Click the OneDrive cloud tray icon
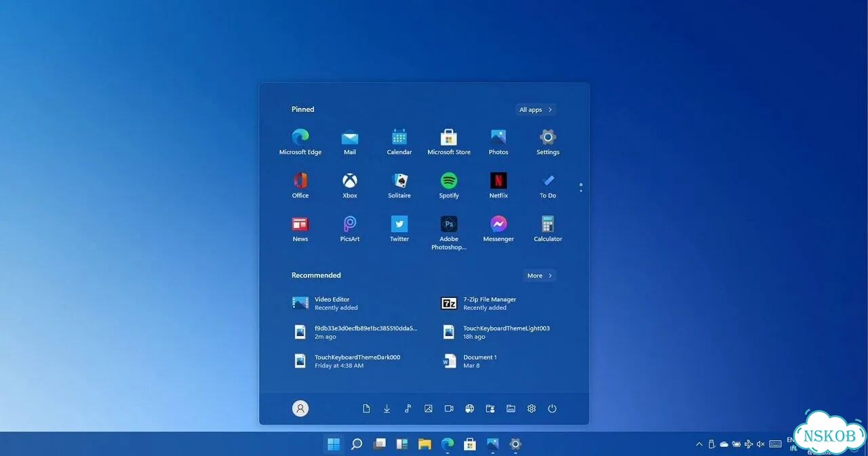The image size is (868, 456). [x=724, y=444]
